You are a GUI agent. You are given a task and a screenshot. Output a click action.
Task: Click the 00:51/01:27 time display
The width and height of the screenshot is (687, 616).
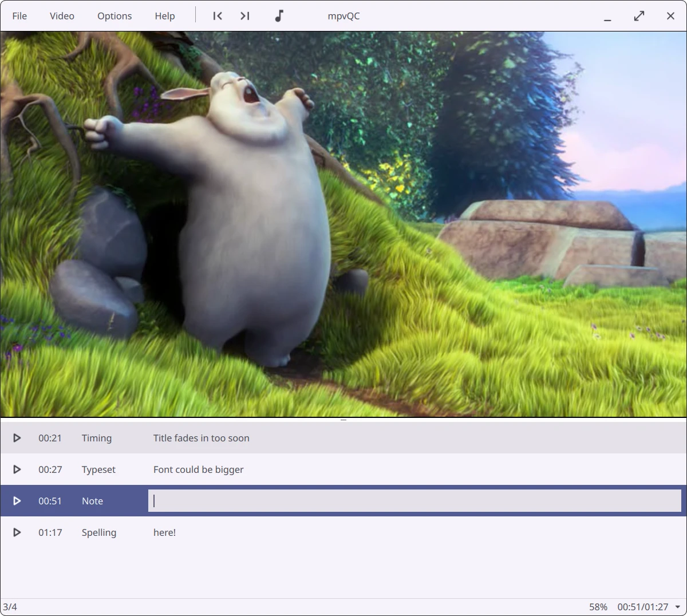click(x=643, y=607)
